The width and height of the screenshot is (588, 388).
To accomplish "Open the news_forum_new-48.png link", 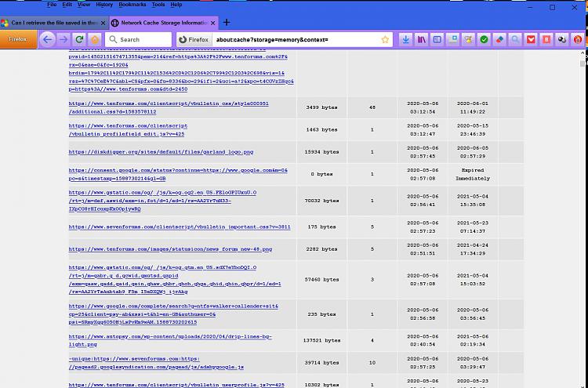I will pos(170,249).
